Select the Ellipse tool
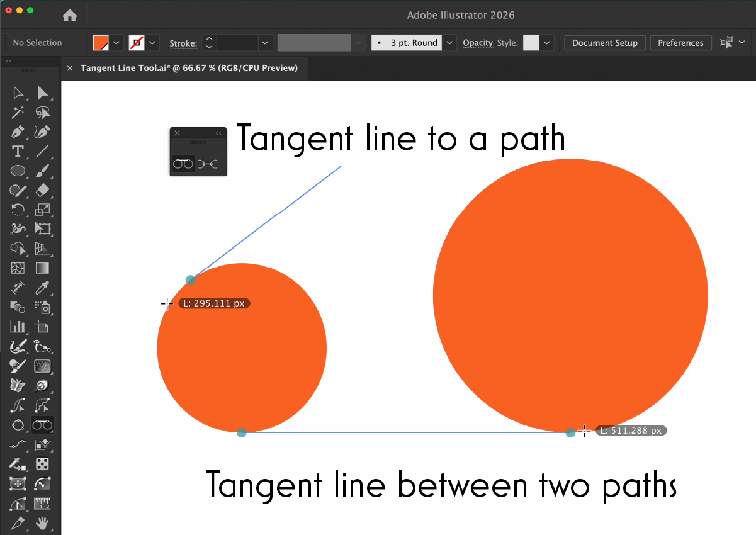 (x=18, y=171)
